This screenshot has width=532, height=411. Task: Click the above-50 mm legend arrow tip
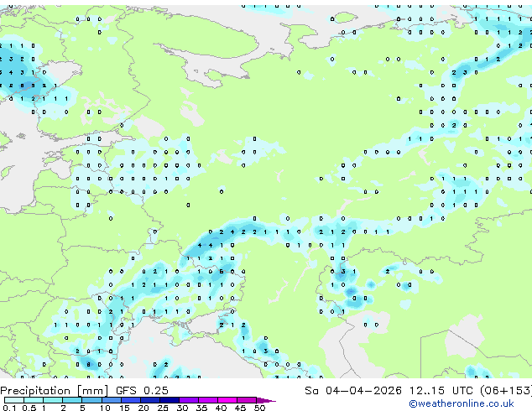click(x=266, y=400)
